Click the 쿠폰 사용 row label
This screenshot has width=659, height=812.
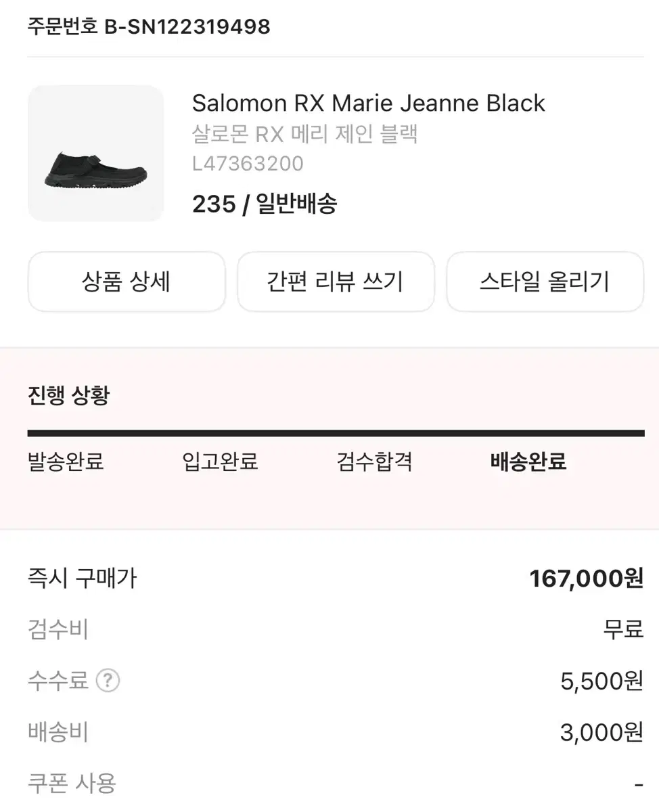(72, 784)
